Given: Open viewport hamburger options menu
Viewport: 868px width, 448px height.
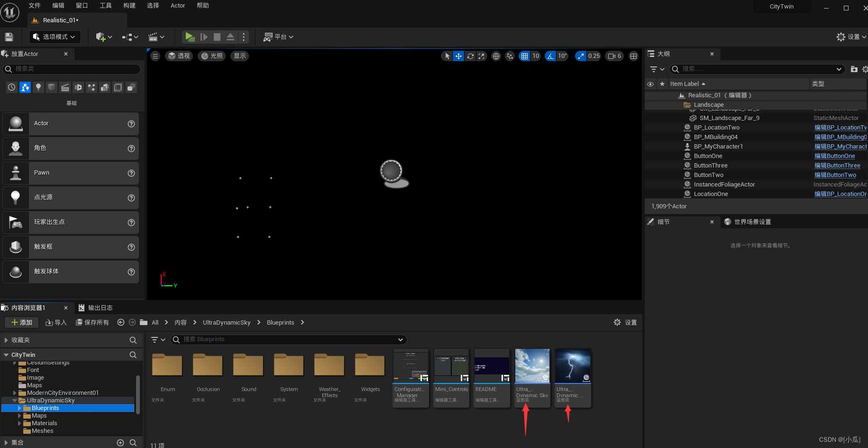Looking at the screenshot, I should pos(155,56).
